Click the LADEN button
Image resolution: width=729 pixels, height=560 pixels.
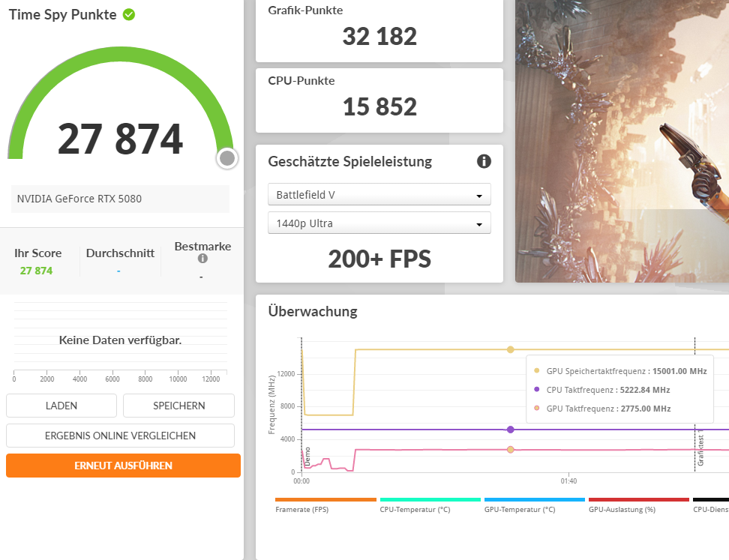[x=61, y=406]
